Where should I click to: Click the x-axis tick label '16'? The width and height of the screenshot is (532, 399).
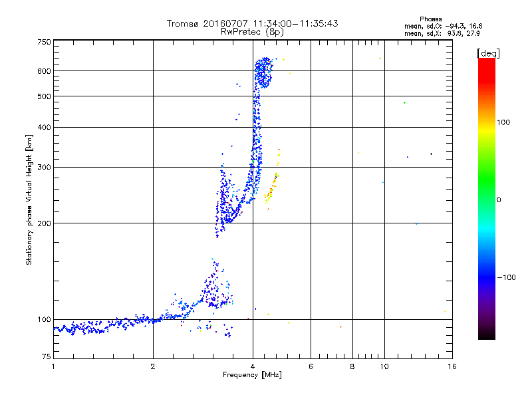point(452,366)
